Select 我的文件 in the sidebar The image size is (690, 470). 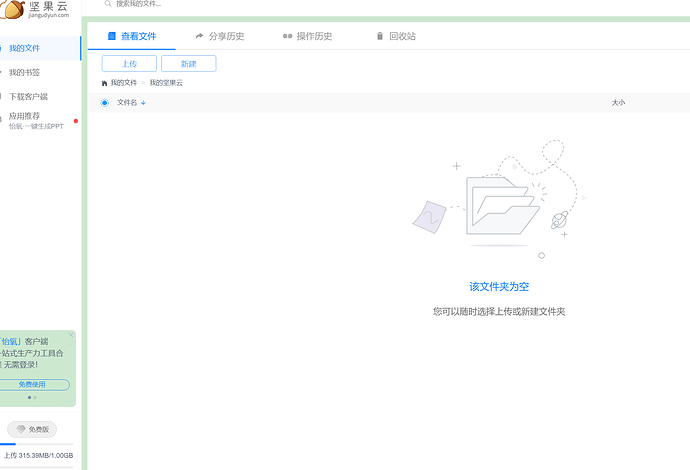[x=40, y=48]
